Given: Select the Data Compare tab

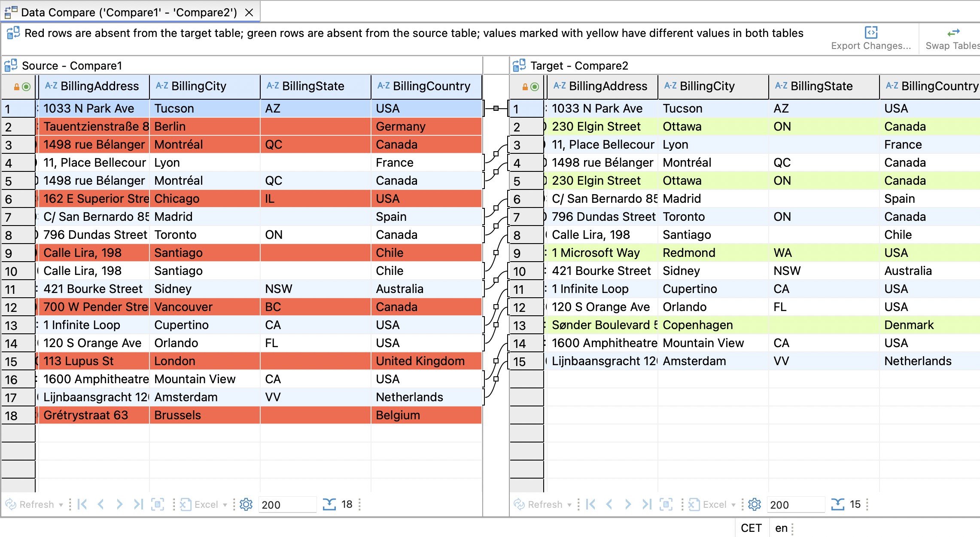Looking at the screenshot, I should coord(129,12).
